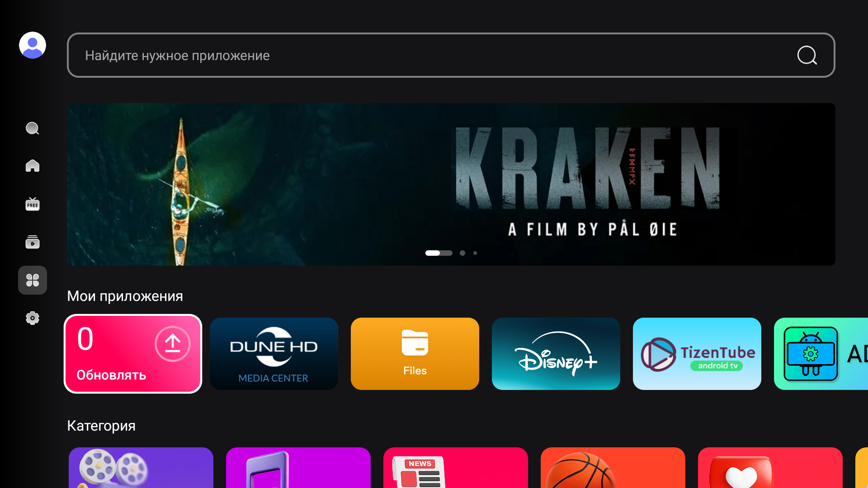Click the magnifier icon in search bar
This screenshot has width=868, height=488.
807,56
